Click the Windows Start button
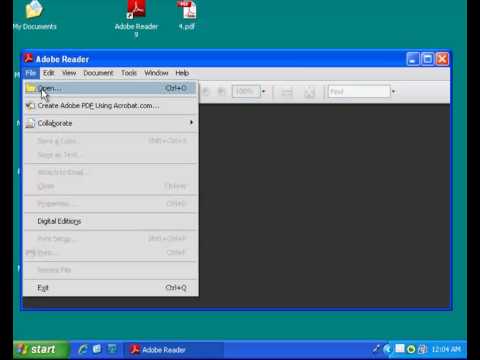 pos(41,349)
